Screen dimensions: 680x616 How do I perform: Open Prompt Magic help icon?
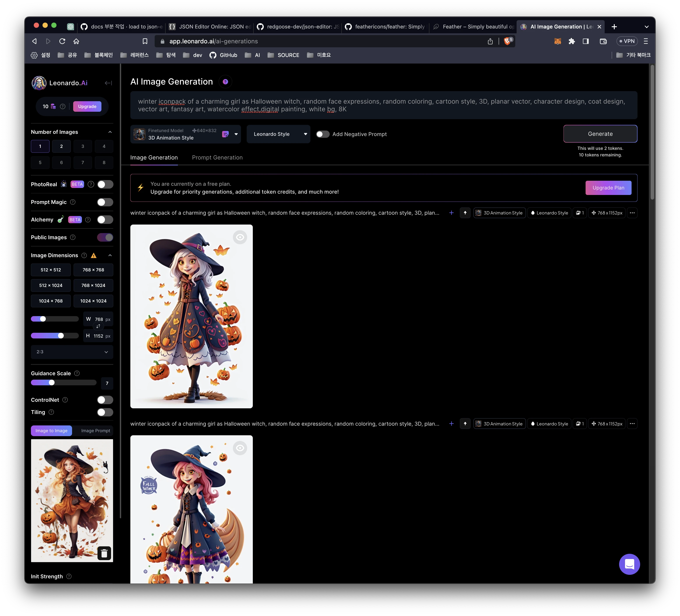(x=73, y=202)
